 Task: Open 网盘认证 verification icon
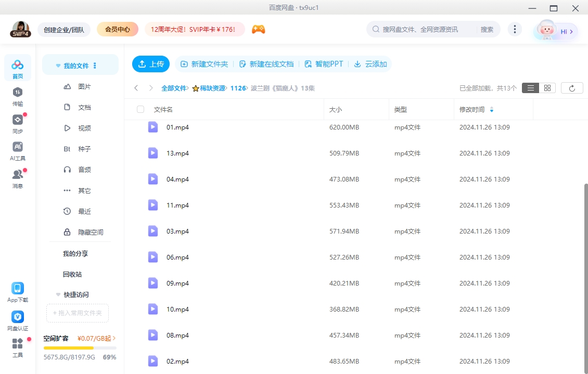(18, 317)
